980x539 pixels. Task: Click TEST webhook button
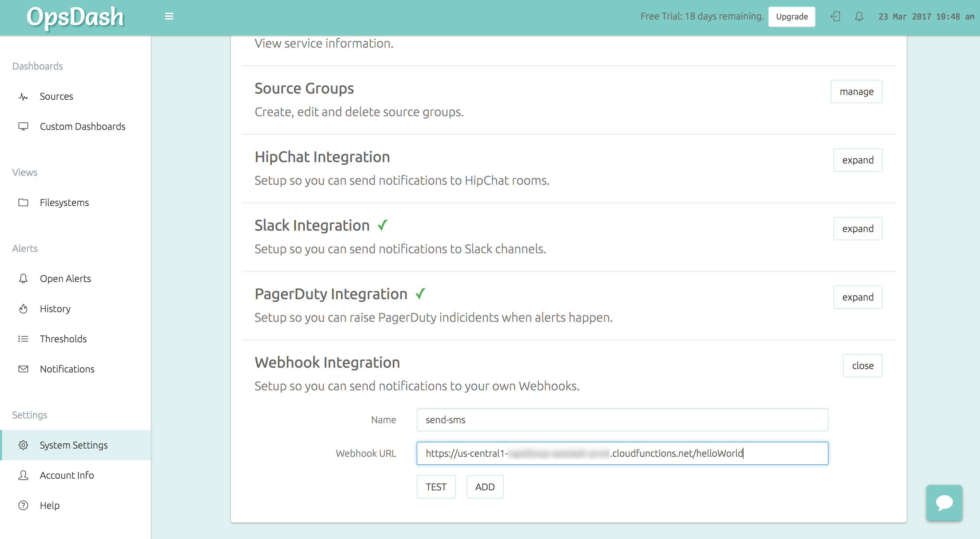click(x=436, y=487)
